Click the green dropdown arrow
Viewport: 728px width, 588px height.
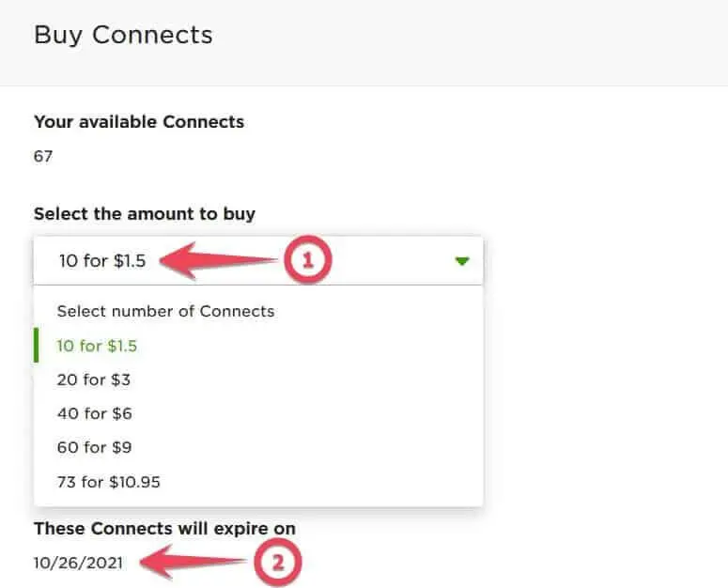pos(461,261)
